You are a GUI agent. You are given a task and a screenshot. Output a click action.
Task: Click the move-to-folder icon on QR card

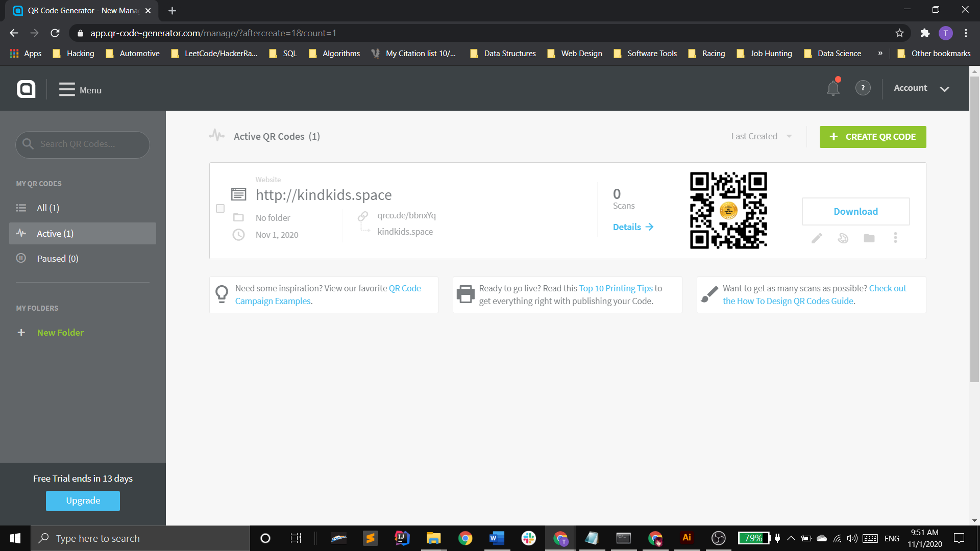pyautogui.click(x=869, y=238)
